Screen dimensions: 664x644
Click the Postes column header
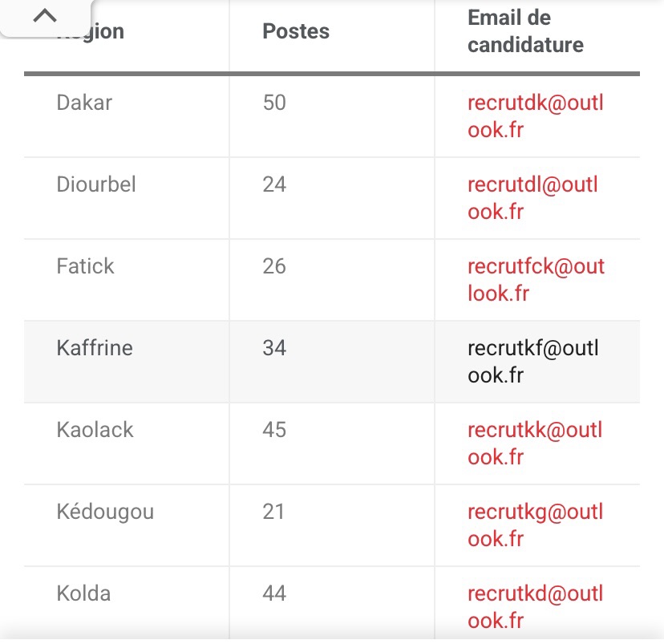pos(296,31)
